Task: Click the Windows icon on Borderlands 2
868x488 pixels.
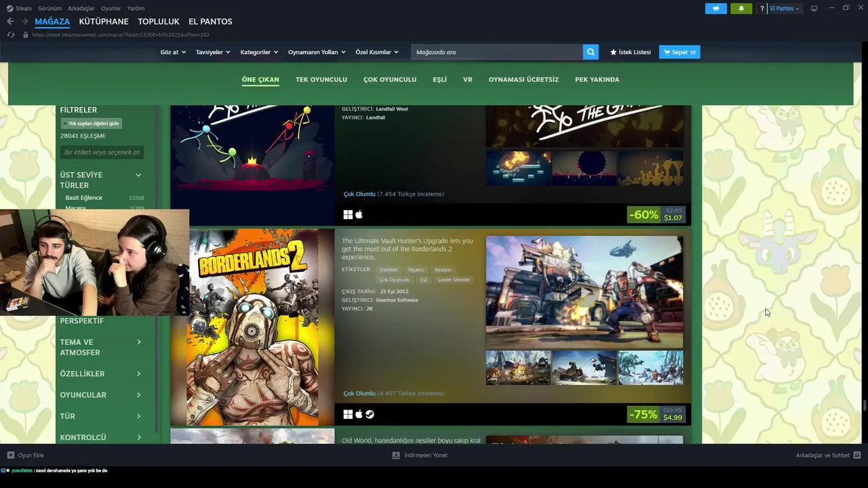Action: point(348,414)
